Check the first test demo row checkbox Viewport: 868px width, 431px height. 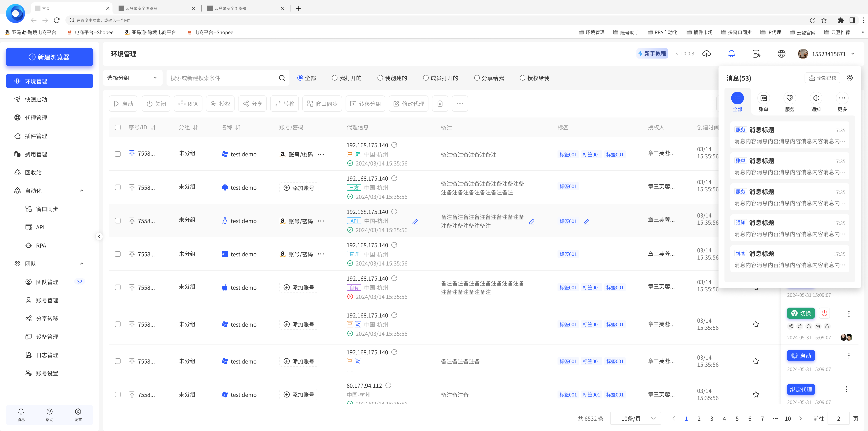pyautogui.click(x=118, y=154)
